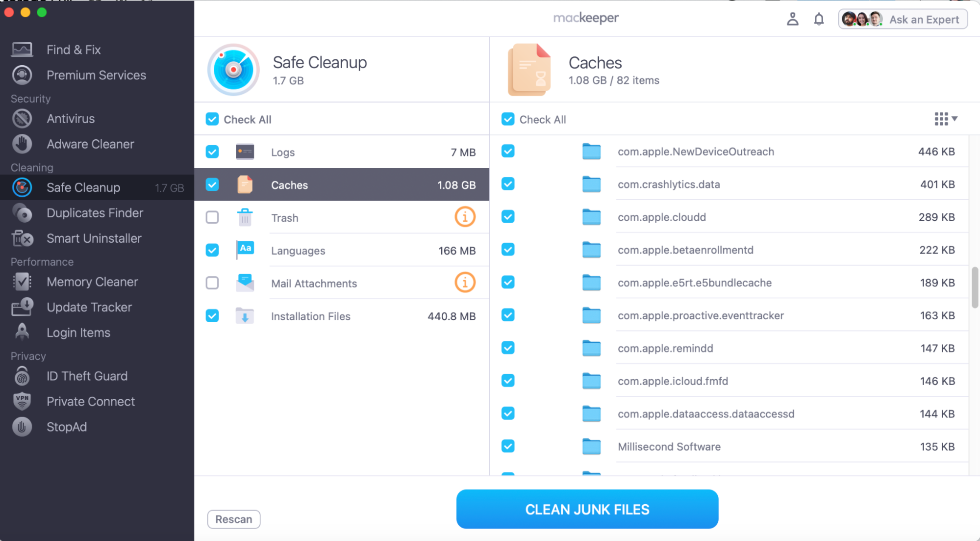Viewport: 980px width, 541px height.
Task: Click the Rescan button
Action: tap(234, 519)
